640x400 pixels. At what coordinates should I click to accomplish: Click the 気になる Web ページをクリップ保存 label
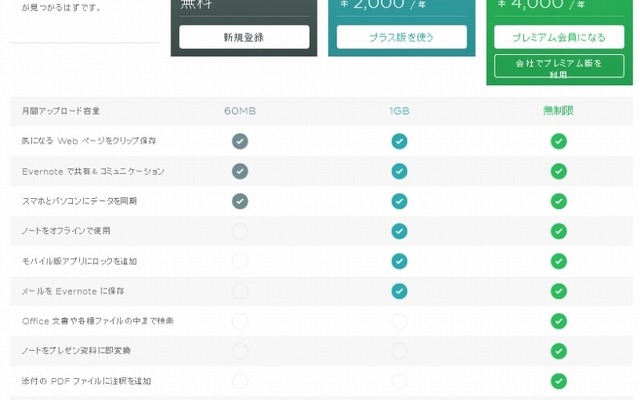pyautogui.click(x=89, y=141)
